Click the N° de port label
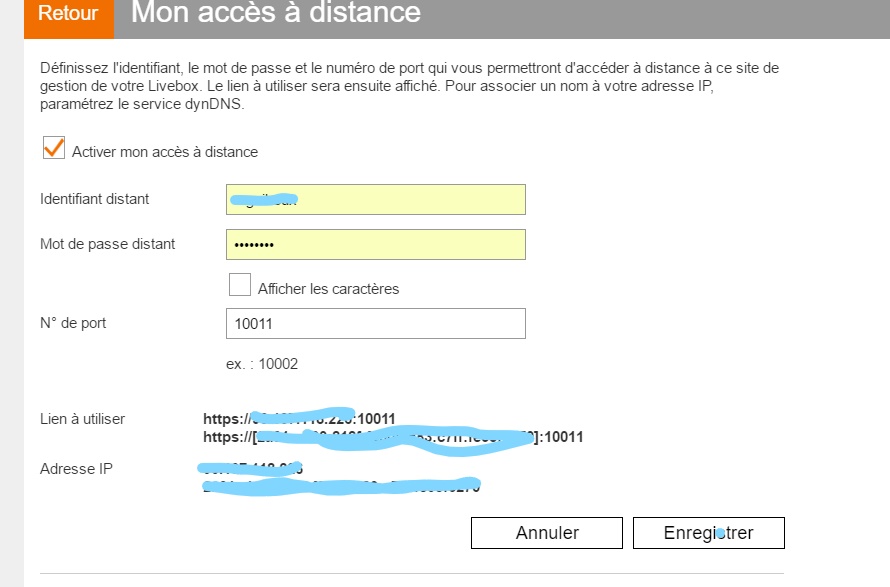Screen dimensions: 890x587 coord(73,323)
